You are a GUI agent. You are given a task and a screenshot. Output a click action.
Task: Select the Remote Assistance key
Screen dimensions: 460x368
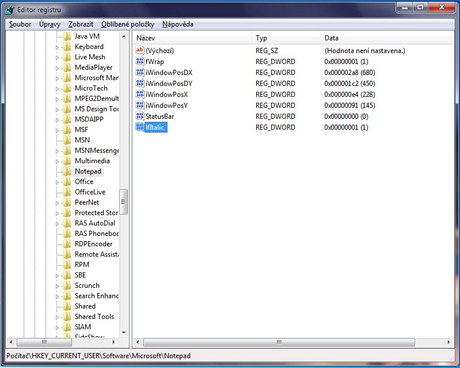point(96,254)
